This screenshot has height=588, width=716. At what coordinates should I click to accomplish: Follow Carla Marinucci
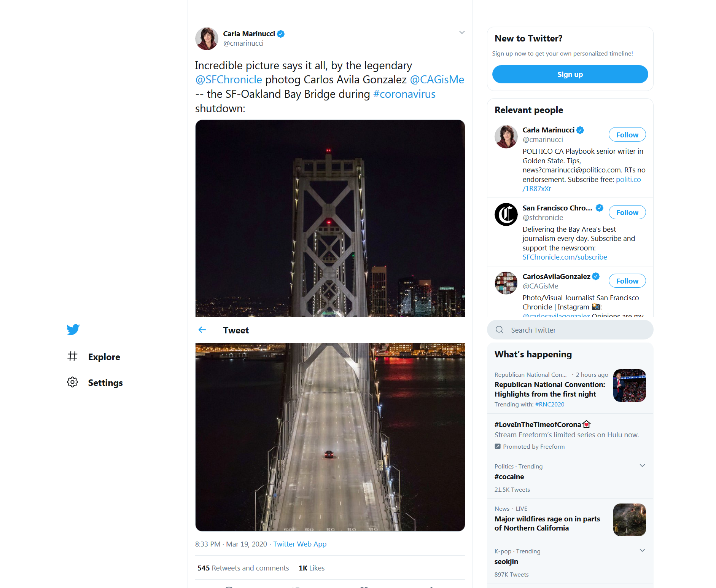pos(627,135)
